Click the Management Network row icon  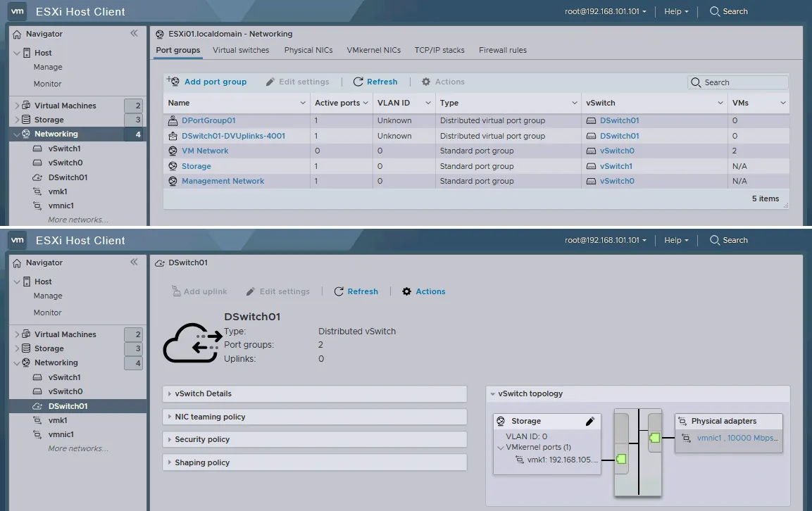[173, 181]
